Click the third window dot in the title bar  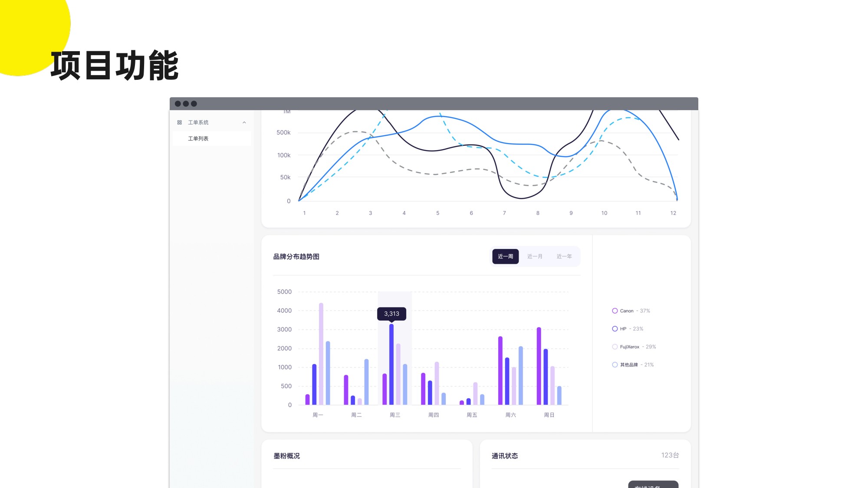[x=194, y=104]
